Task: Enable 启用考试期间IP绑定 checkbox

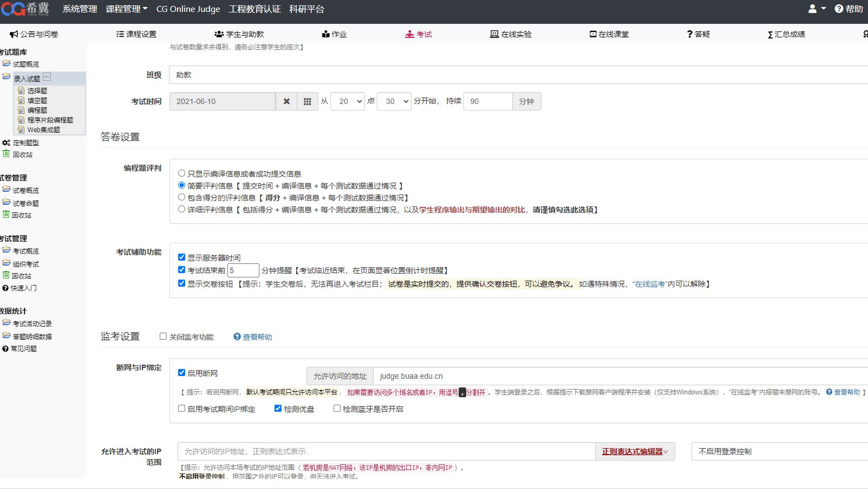Action: coord(182,409)
